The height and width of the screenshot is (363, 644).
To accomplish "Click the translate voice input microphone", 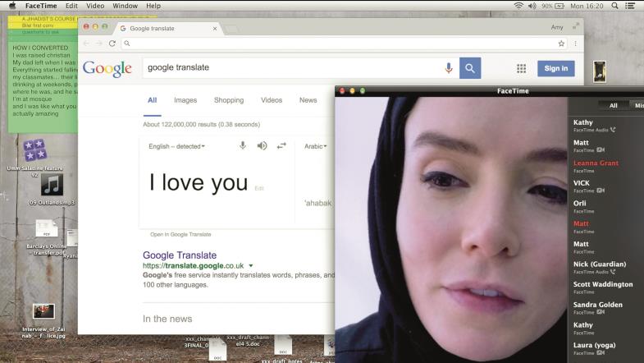I will pyautogui.click(x=243, y=146).
